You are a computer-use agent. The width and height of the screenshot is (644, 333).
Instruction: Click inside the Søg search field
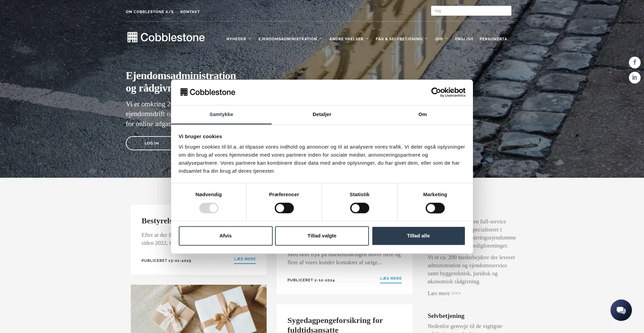(x=471, y=11)
